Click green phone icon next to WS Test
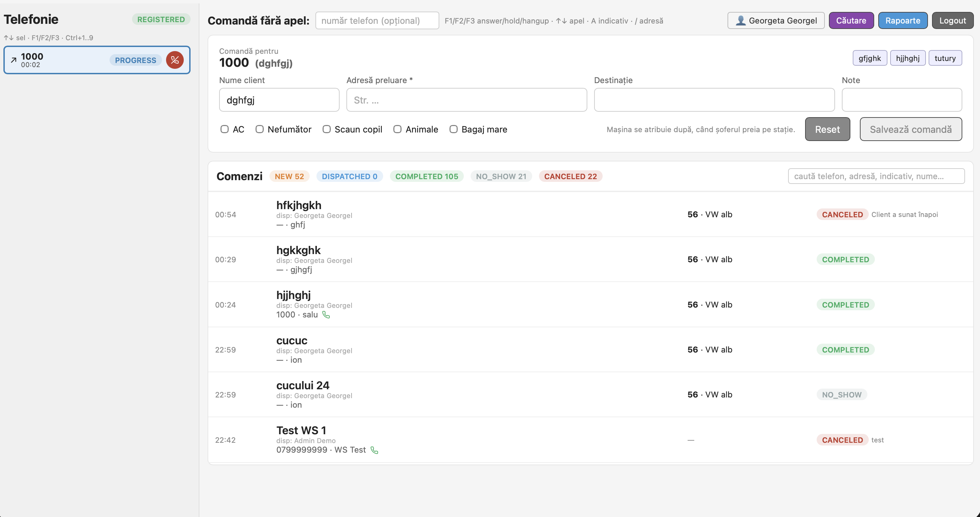The width and height of the screenshot is (980, 517). (374, 450)
